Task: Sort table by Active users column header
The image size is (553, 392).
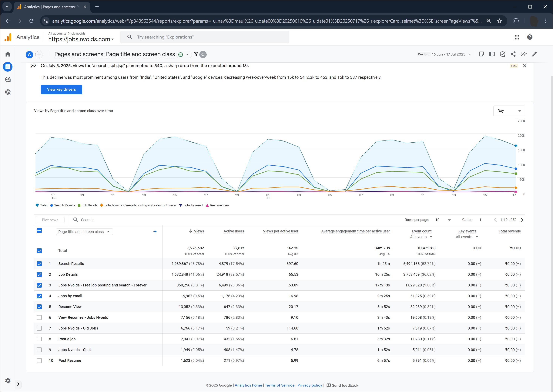Action: point(233,231)
